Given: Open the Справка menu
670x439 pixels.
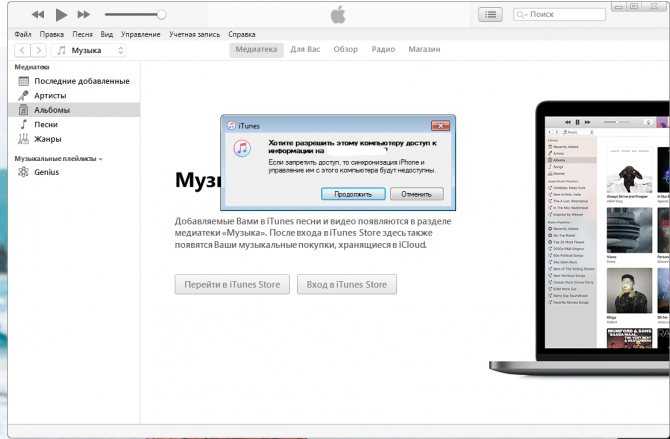Looking at the screenshot, I should click(x=242, y=34).
